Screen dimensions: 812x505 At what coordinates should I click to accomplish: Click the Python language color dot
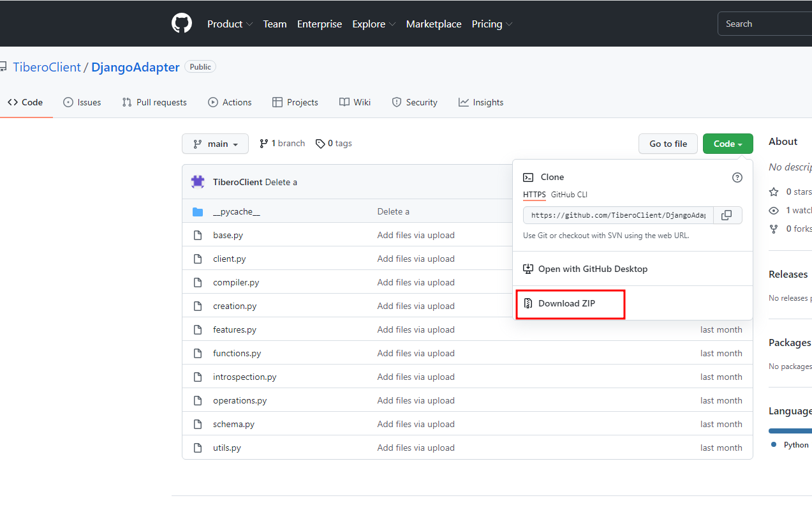[x=774, y=444]
